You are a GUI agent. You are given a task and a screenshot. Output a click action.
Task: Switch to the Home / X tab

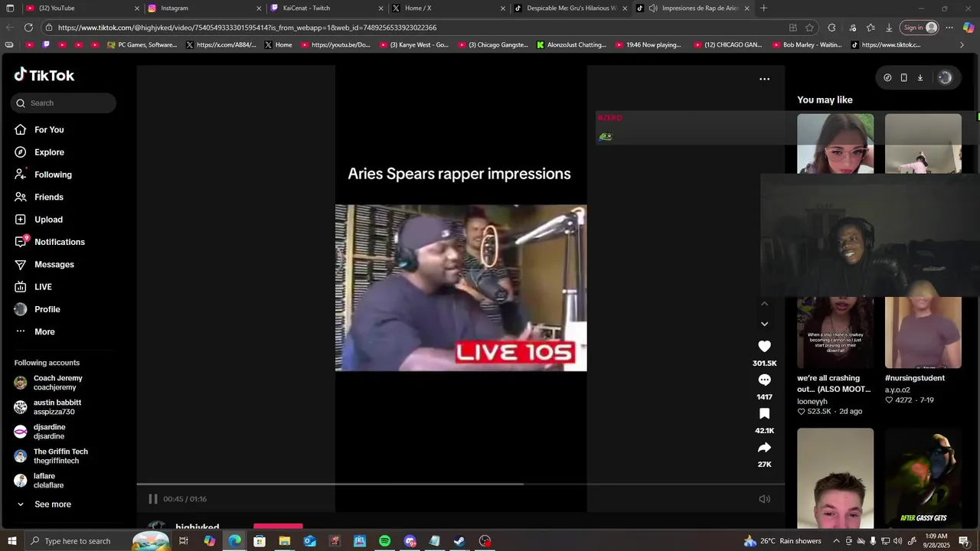449,8
